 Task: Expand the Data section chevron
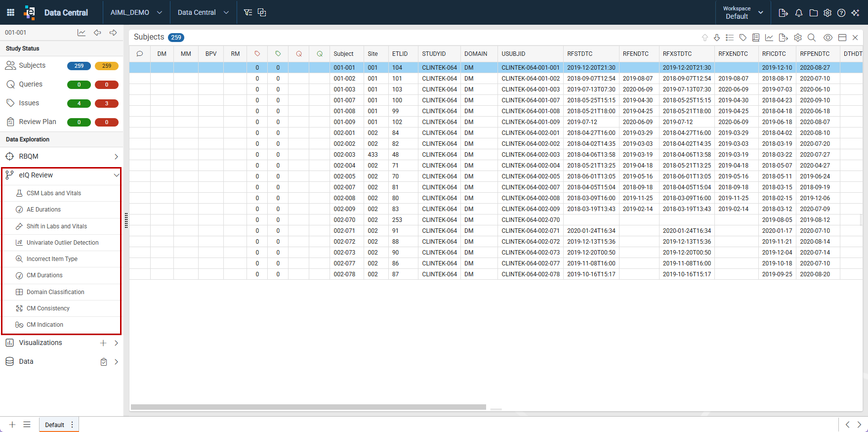point(116,362)
